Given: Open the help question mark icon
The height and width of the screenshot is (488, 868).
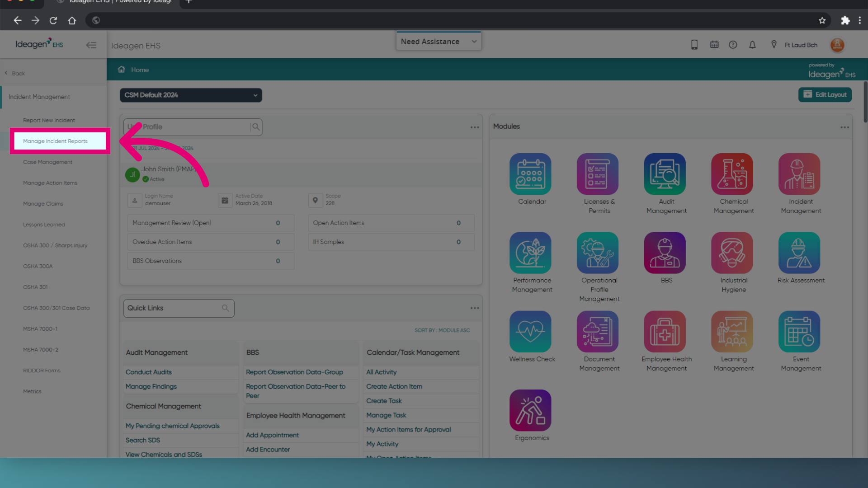Looking at the screenshot, I should point(733,45).
